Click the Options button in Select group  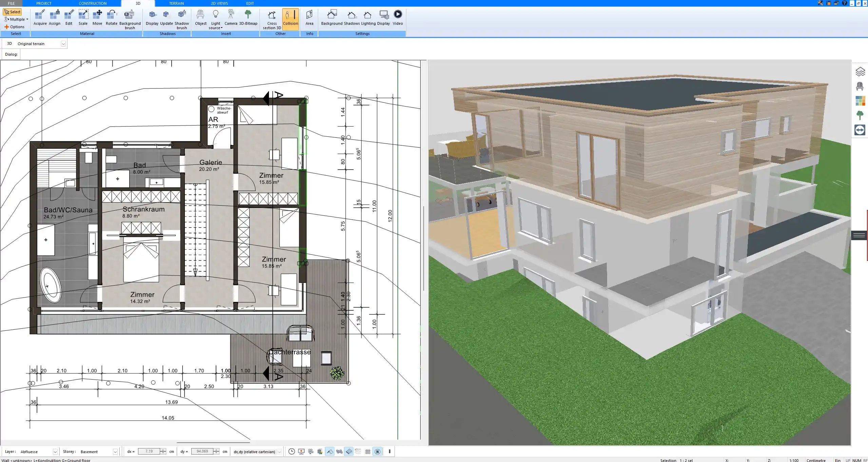click(x=14, y=27)
